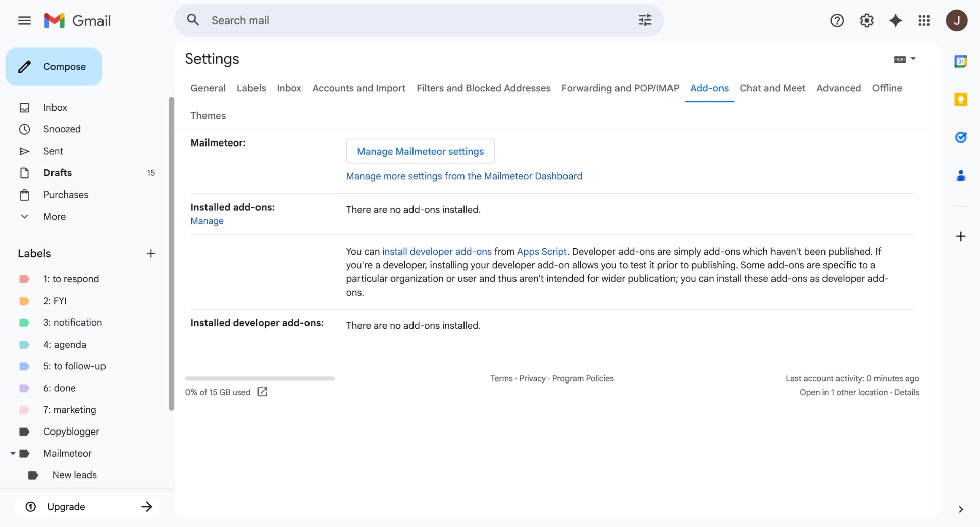The width and height of the screenshot is (980, 527).
Task: Click the storage usage bar
Action: (x=260, y=378)
